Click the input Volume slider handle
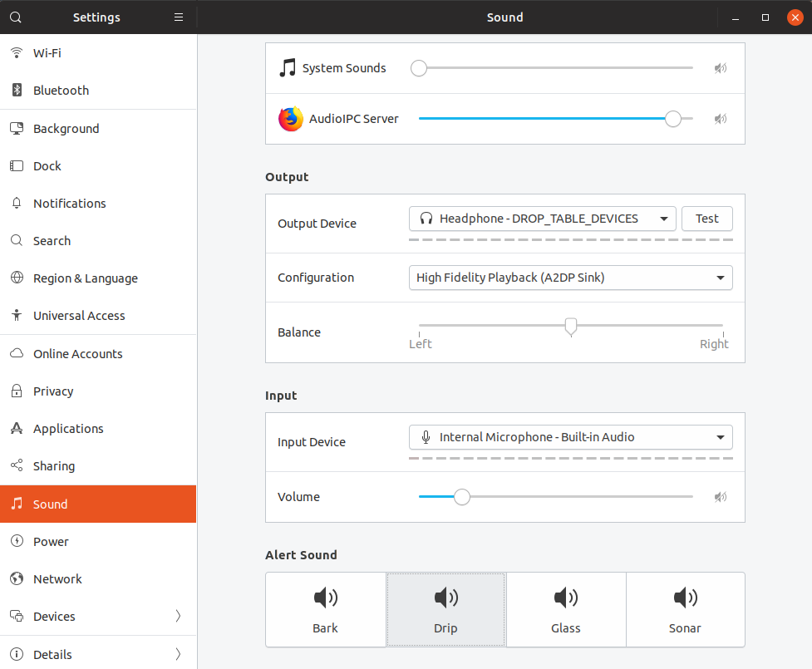 point(462,497)
